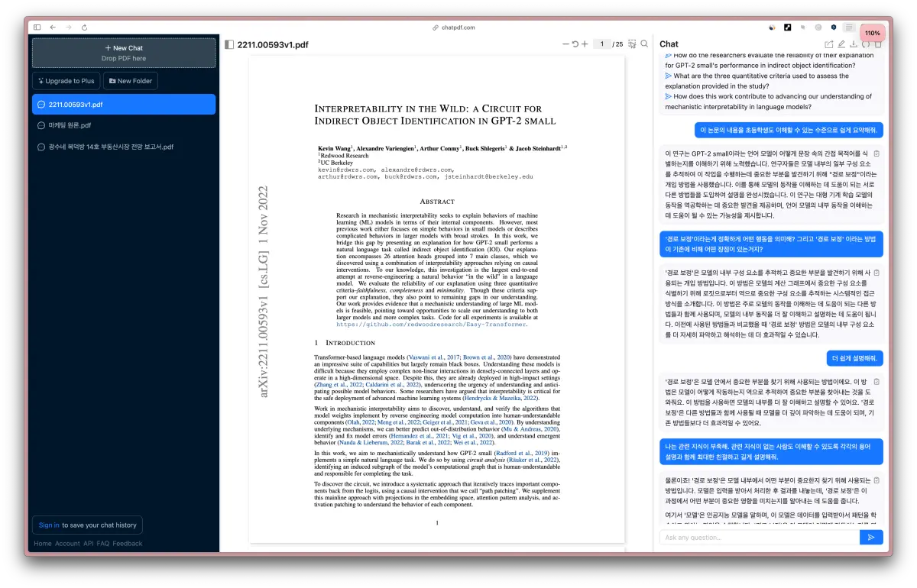Screen dimensions: 917x588
Task: Click the New Chat drop area
Action: [124, 53]
